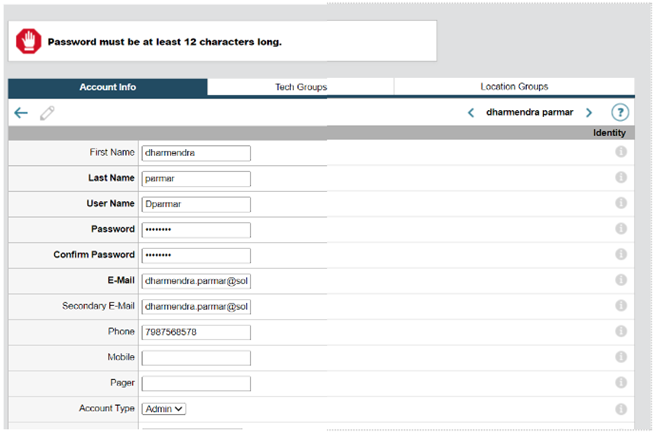Click the User Name field with Dparmar

196,204
